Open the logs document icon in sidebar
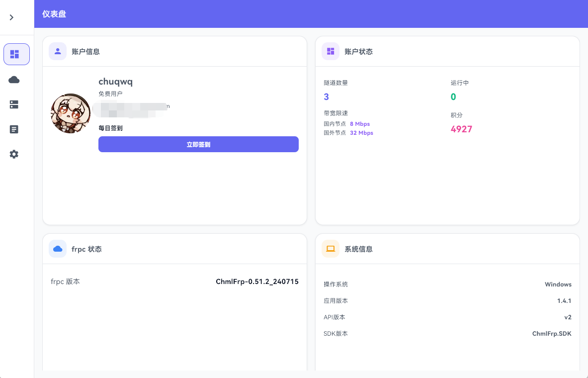This screenshot has width=588, height=378. [14, 129]
